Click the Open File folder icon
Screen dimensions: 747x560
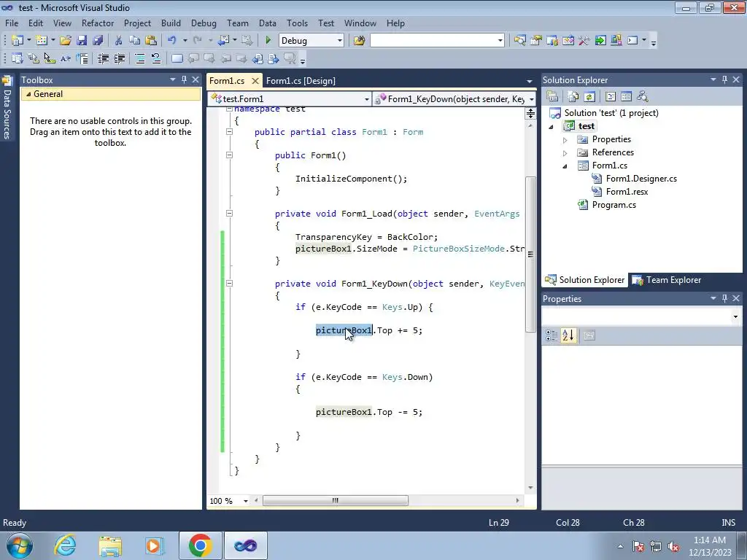66,41
